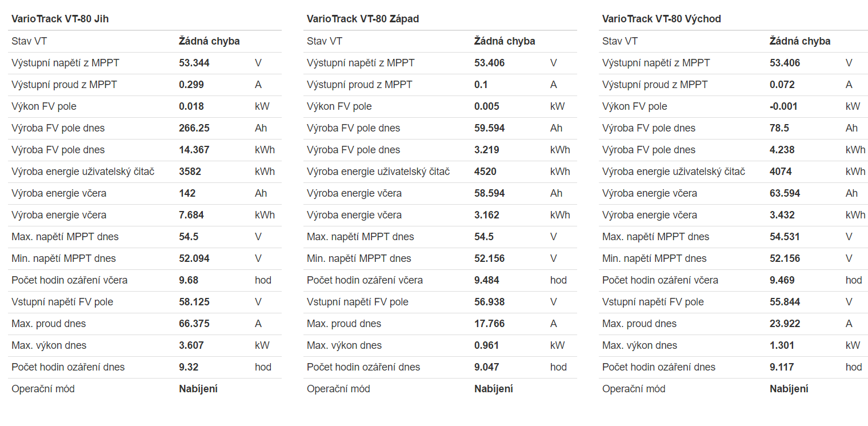The width and height of the screenshot is (868, 426).
Task: Click input voltage value 56.938
Action: 490,302
